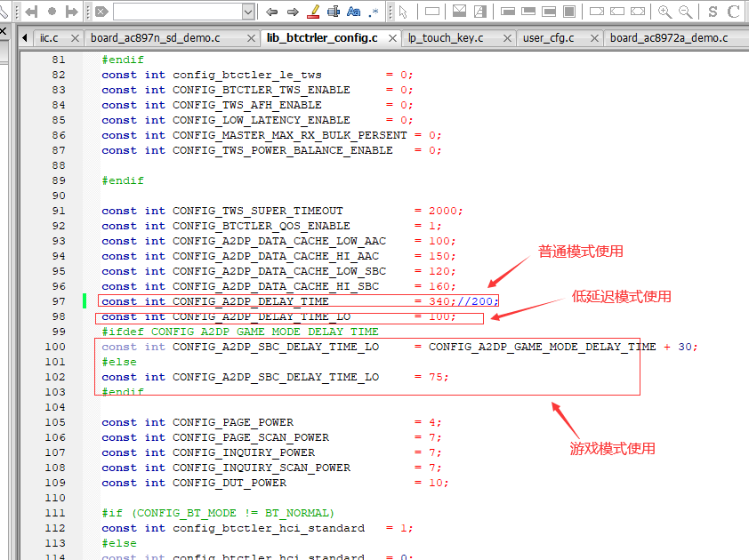Click the regular expression search icon

pyautogui.click(x=374, y=12)
